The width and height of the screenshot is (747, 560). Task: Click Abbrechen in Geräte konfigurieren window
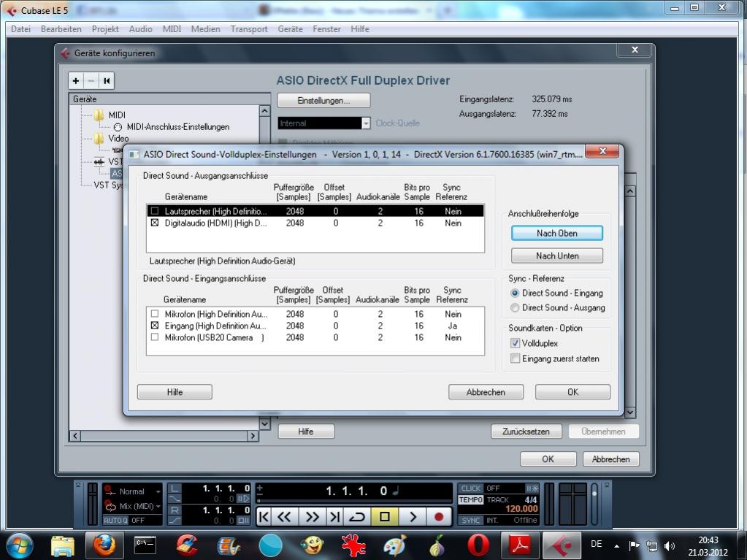tap(610, 459)
